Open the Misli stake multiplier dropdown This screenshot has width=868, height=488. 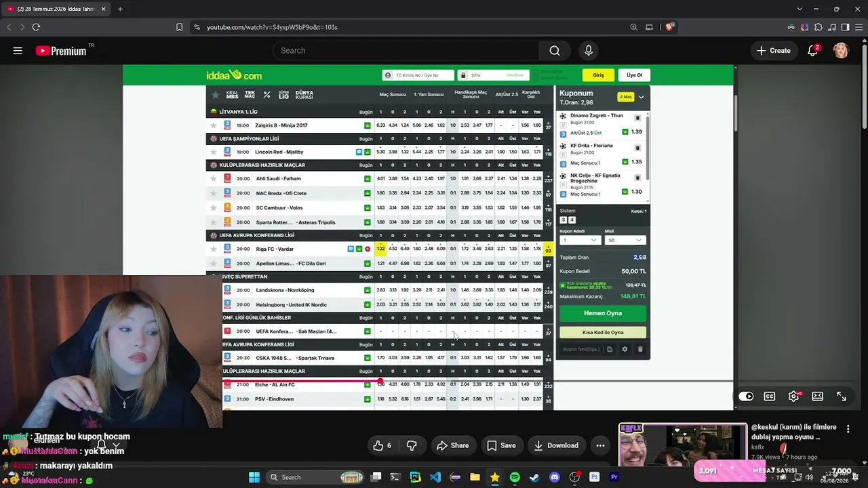pos(625,240)
